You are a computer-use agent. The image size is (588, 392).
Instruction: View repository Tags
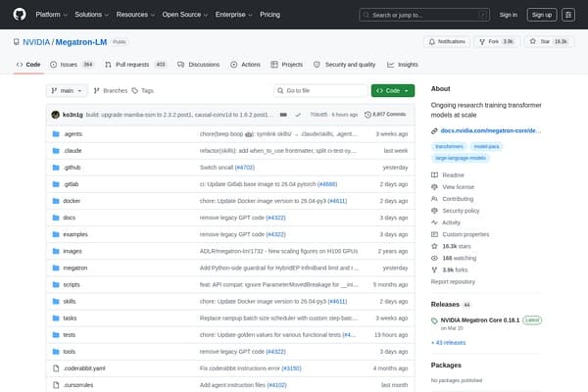tap(143, 91)
